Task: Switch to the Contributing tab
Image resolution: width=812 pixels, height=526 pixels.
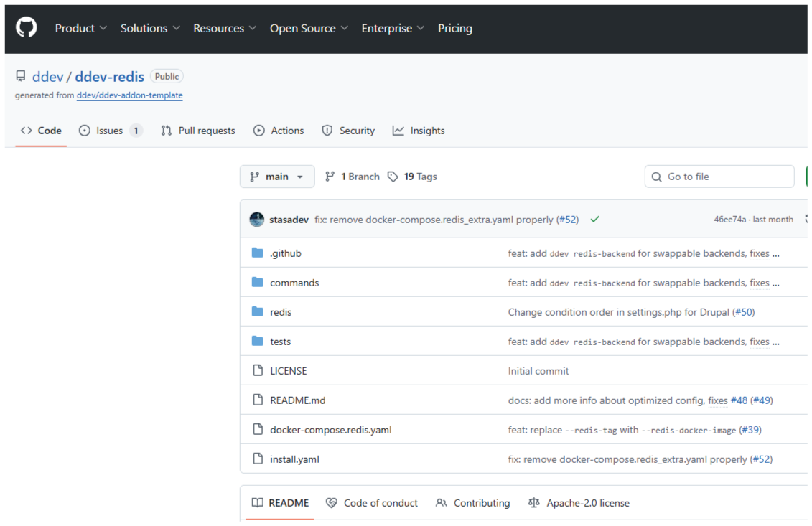Action: pyautogui.click(x=473, y=503)
